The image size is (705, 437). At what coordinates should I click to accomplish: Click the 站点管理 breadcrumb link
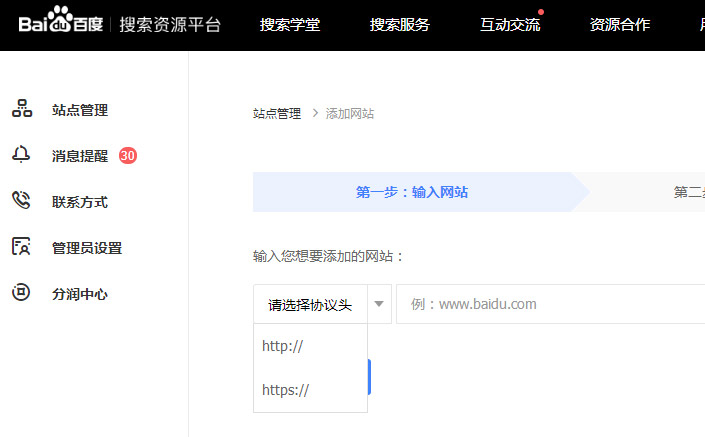click(x=277, y=114)
